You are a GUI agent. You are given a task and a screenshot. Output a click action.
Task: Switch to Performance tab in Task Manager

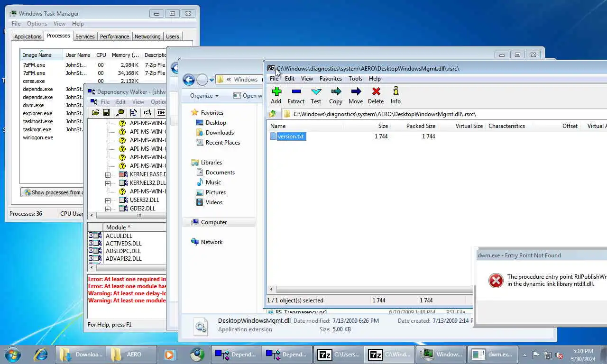[x=114, y=36]
